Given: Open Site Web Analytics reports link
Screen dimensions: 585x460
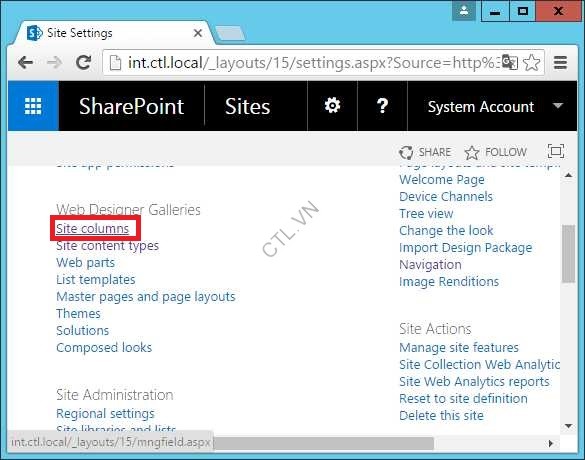Looking at the screenshot, I should (x=474, y=382).
